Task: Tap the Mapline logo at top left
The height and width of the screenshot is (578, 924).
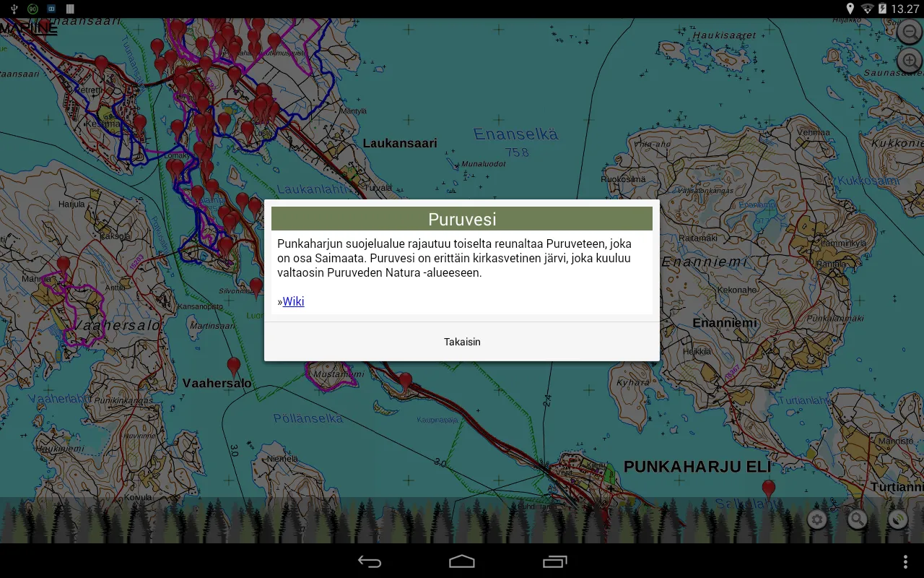Action: coord(29,27)
